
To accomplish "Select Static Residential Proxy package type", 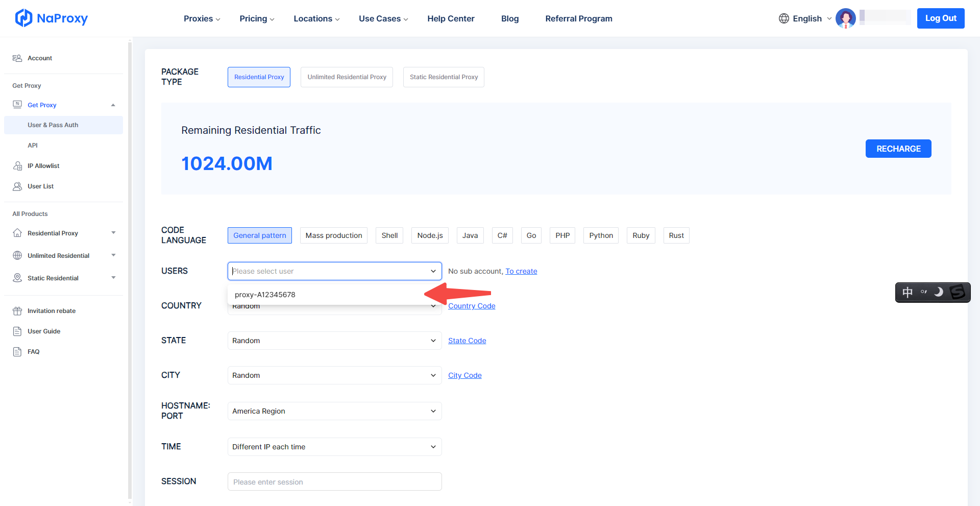I will (x=444, y=77).
